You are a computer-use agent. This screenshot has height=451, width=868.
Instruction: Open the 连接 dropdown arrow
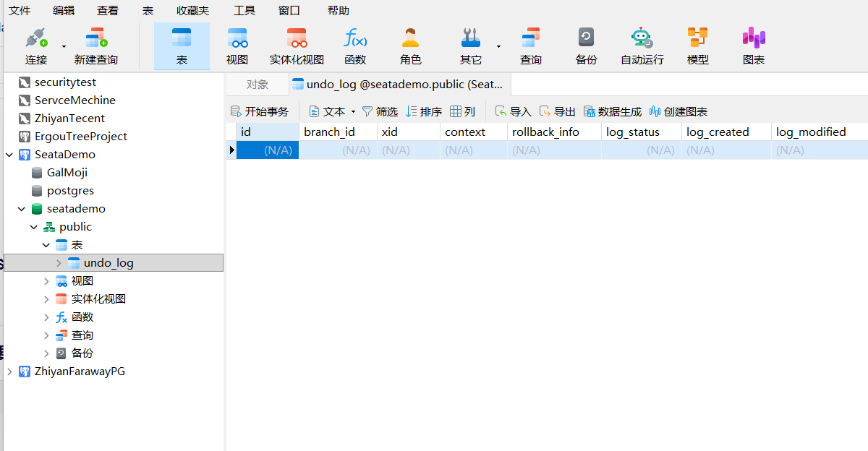point(64,47)
